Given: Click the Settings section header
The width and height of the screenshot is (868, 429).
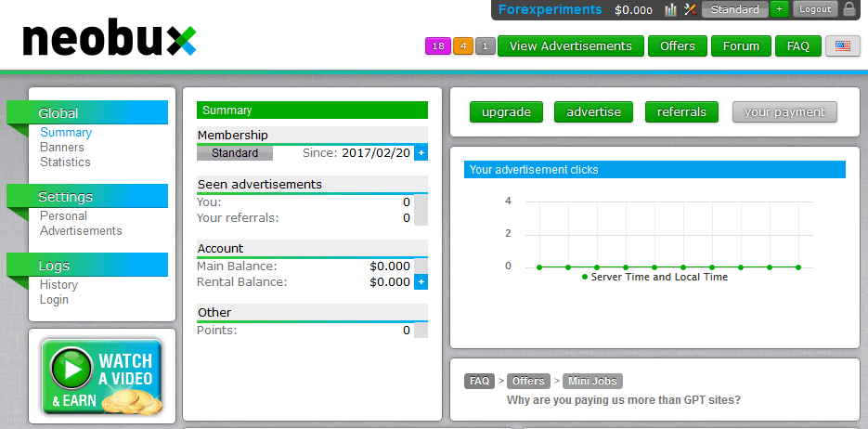Looking at the screenshot, I should (87, 196).
